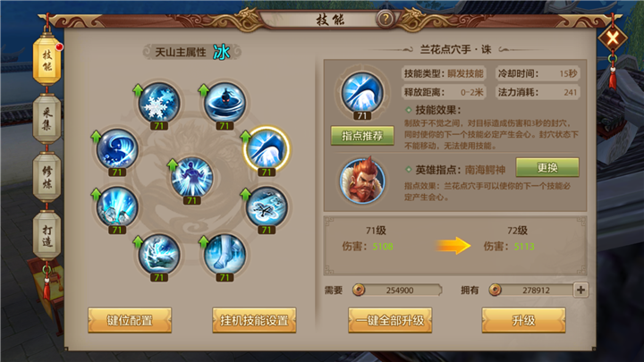Open the 打造 lantern tab
644x362 pixels.
click(x=47, y=235)
